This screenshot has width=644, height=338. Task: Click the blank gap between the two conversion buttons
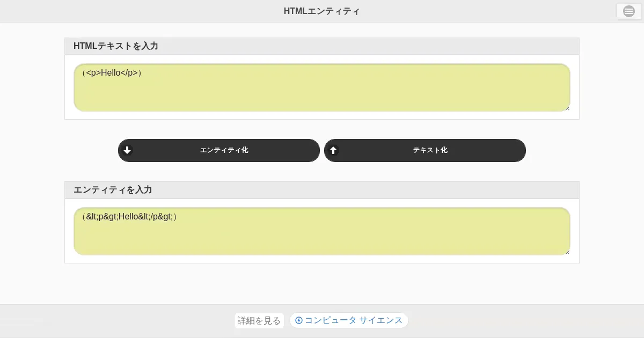coord(322,150)
